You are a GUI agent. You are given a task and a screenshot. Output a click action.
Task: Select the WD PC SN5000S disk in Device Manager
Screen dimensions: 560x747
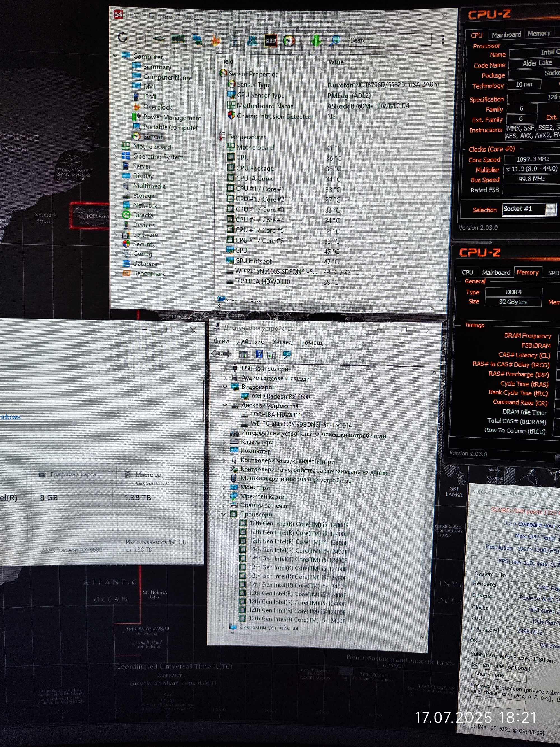(x=301, y=425)
